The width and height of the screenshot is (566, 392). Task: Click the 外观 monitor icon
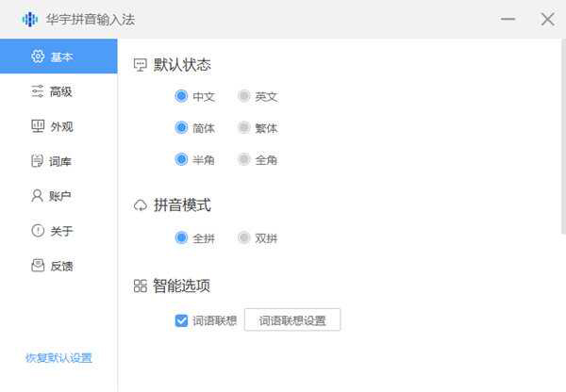tap(38, 126)
